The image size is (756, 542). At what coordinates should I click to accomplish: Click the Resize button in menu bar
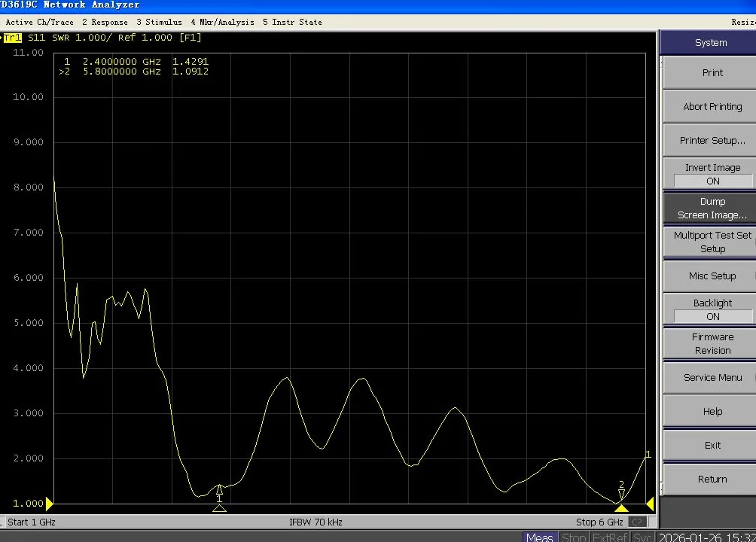click(743, 22)
